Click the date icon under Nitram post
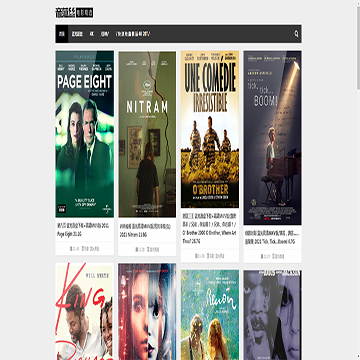 point(137,249)
